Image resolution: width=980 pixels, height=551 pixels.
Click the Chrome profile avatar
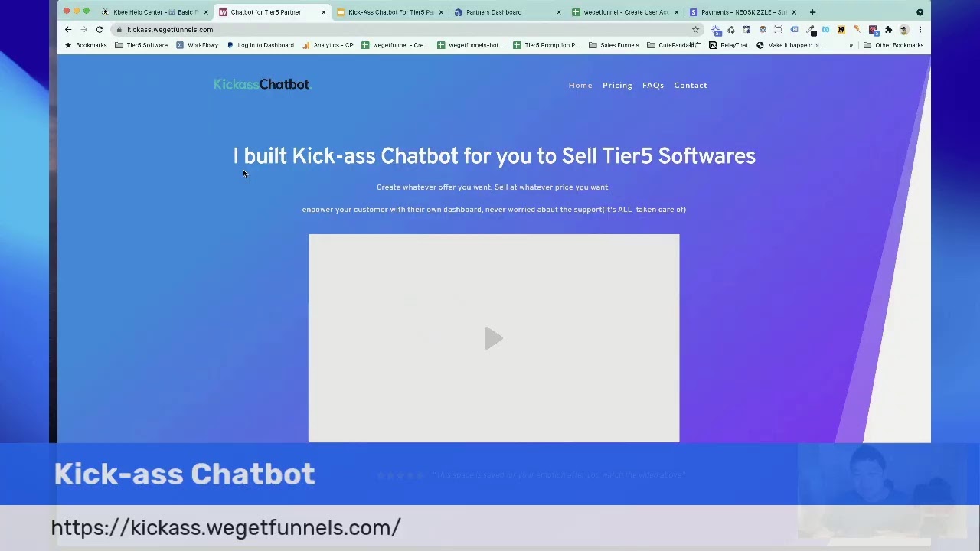(904, 29)
